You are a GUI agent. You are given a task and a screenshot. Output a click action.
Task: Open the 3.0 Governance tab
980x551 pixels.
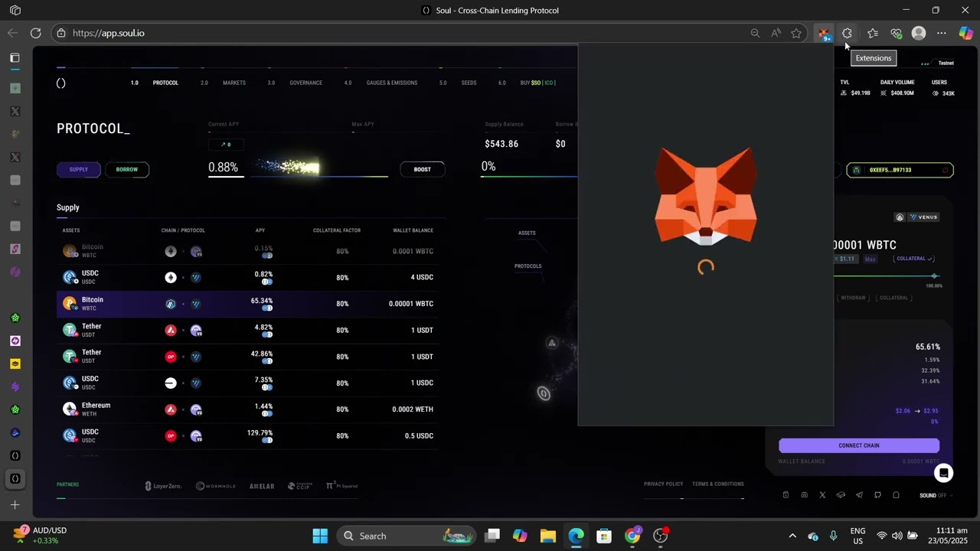coord(295,83)
